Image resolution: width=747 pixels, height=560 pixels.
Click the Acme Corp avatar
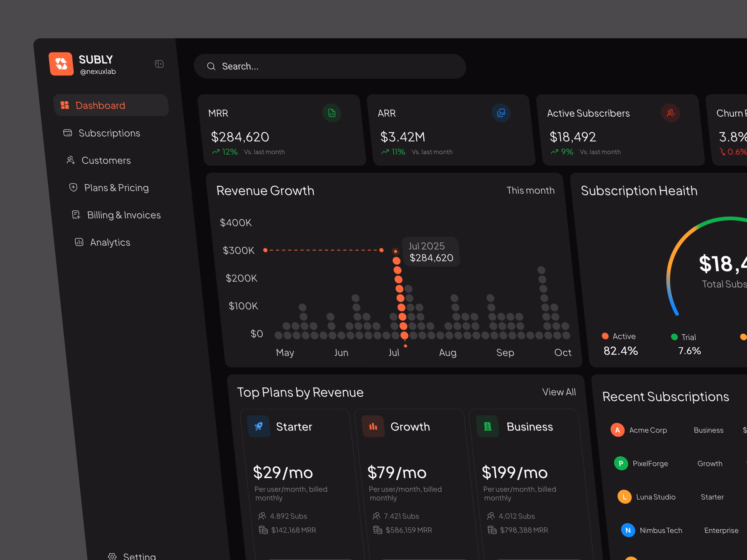(617, 430)
